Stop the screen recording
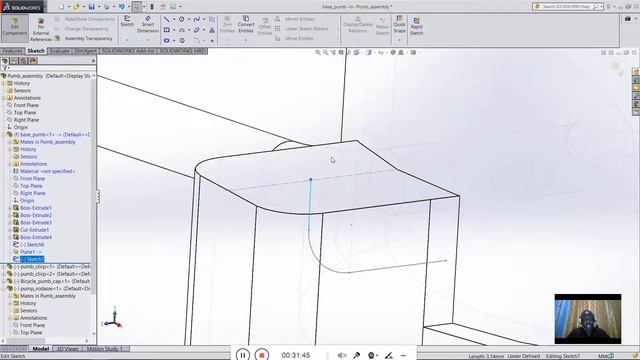The height and width of the screenshot is (360, 640). point(262,355)
